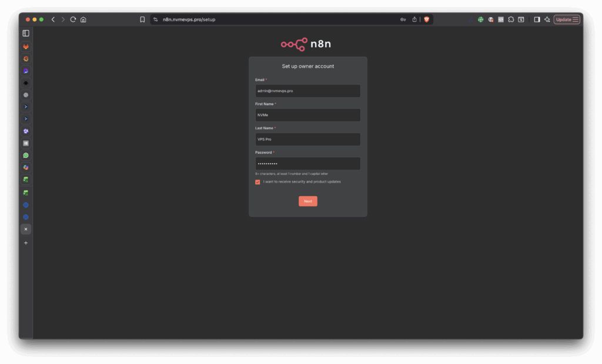Screen dimensions: 602x364
Task: Reload the current page
Action: coord(73,19)
